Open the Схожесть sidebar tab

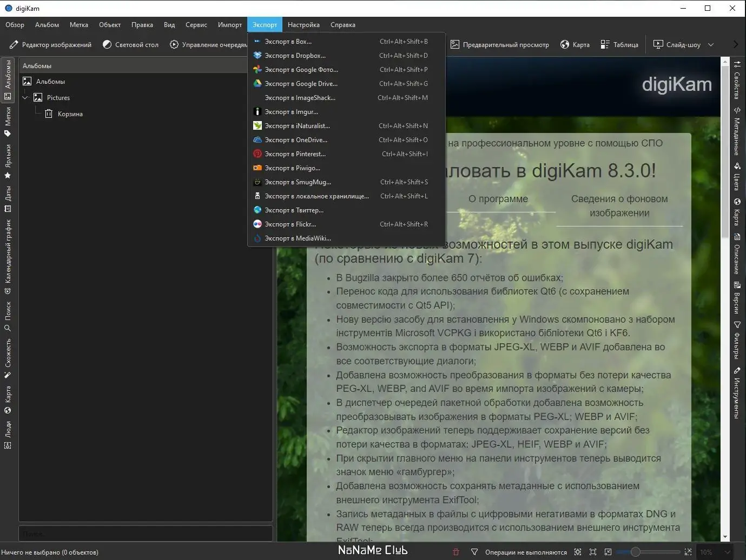coord(8,358)
